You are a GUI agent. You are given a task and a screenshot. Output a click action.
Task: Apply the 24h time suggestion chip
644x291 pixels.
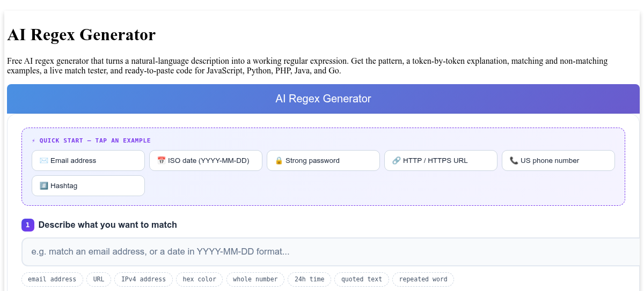click(x=309, y=279)
